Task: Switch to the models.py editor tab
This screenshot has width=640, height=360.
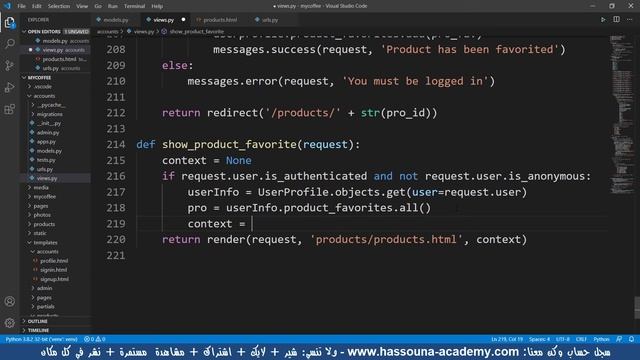Action: click(x=116, y=20)
